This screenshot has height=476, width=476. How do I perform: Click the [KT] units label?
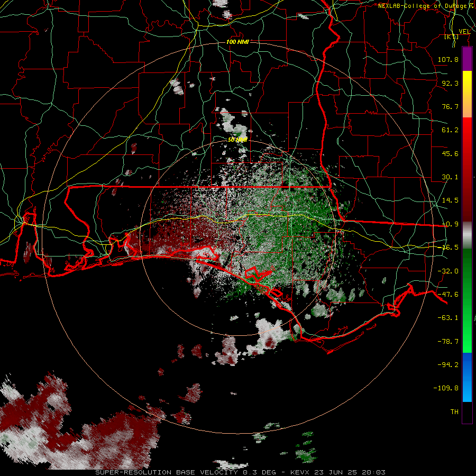pyautogui.click(x=452, y=36)
